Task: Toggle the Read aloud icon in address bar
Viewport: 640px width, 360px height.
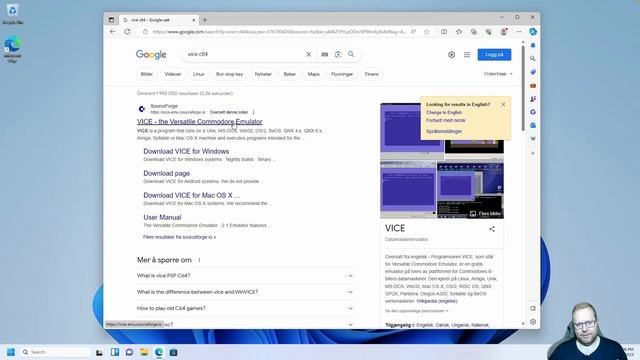Action: (x=413, y=32)
